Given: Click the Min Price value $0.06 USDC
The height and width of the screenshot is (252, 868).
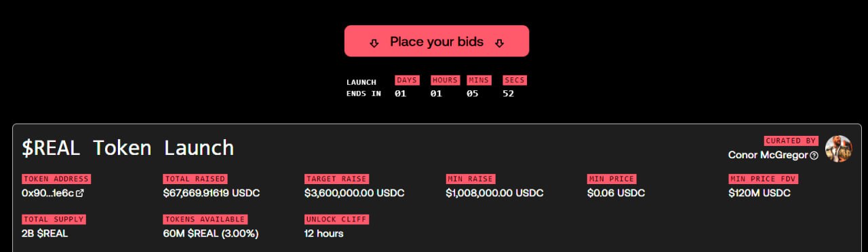Looking at the screenshot, I should click(616, 193).
